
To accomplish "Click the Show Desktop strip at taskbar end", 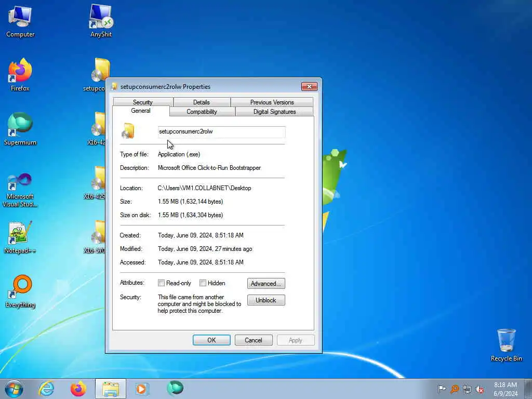I will click(528, 389).
